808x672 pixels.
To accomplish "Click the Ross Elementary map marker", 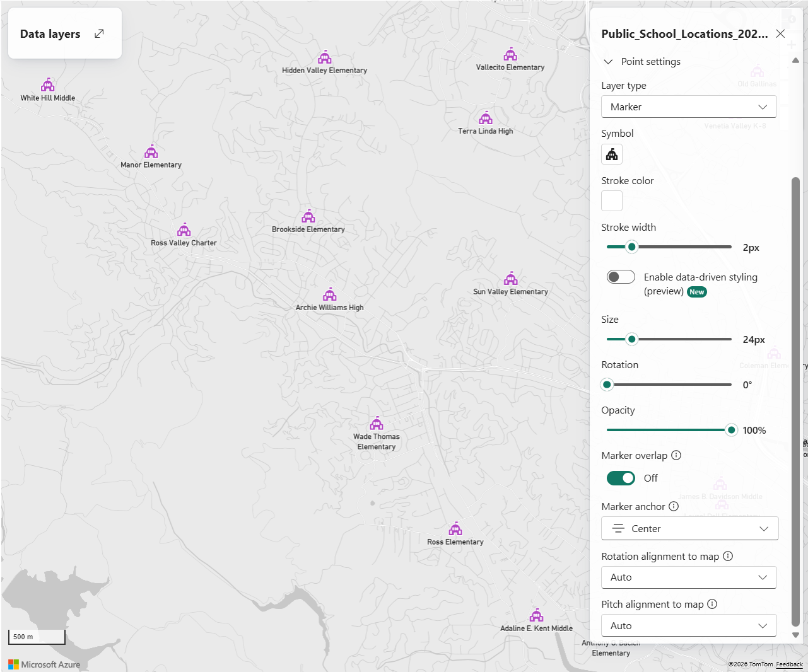I will tap(455, 529).
